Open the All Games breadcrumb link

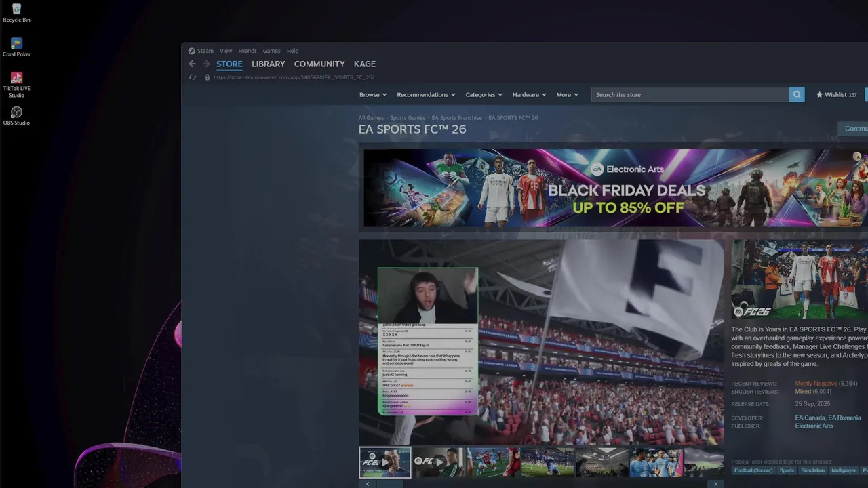point(371,118)
